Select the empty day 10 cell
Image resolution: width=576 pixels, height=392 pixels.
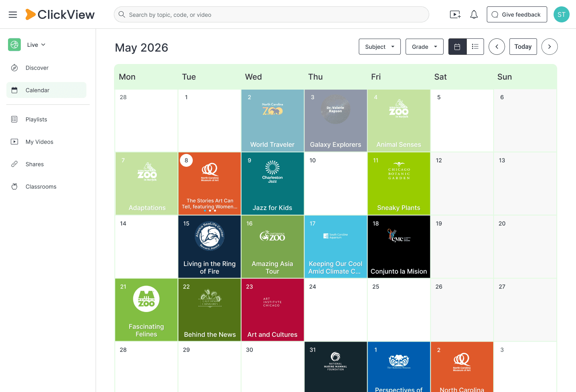(x=336, y=184)
